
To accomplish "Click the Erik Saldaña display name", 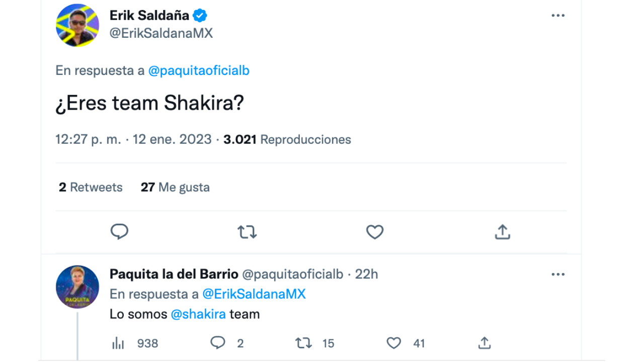I will (x=149, y=16).
